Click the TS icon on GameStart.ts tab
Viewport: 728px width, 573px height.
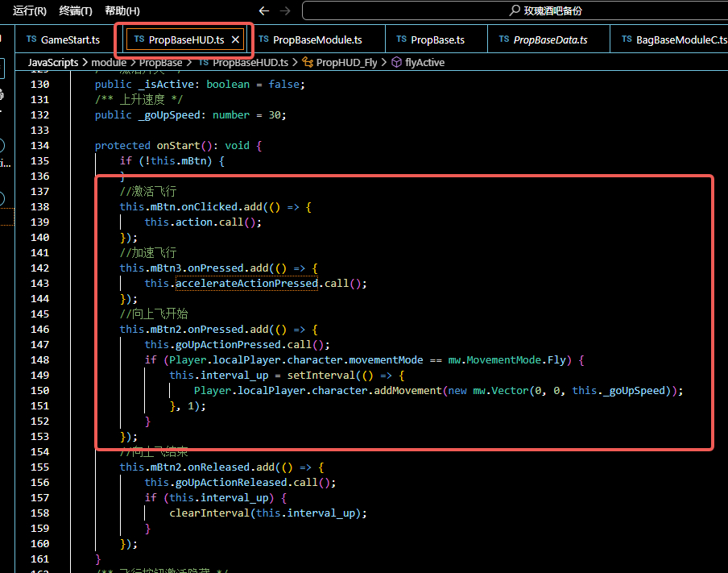point(31,39)
